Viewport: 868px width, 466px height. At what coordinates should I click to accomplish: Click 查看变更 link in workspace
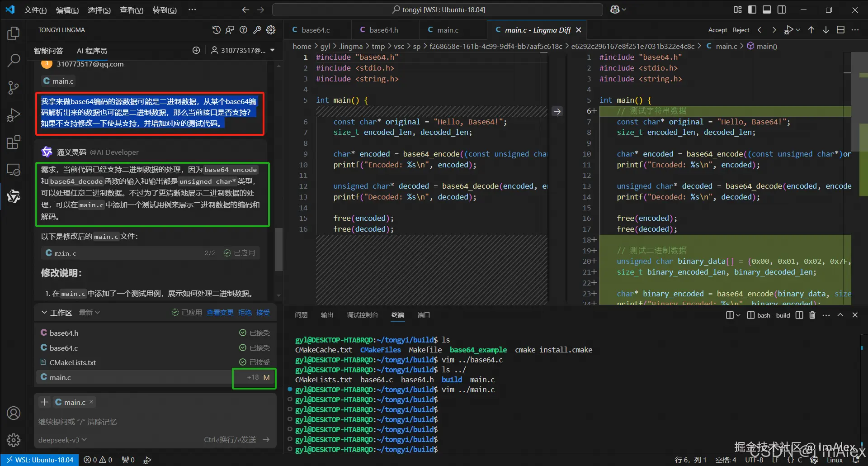[220, 313]
